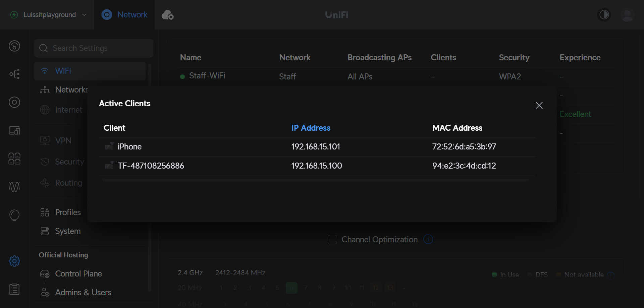Click the Active Clients horizontal scrollbar
Screen dimensions: 644x308
point(315,180)
